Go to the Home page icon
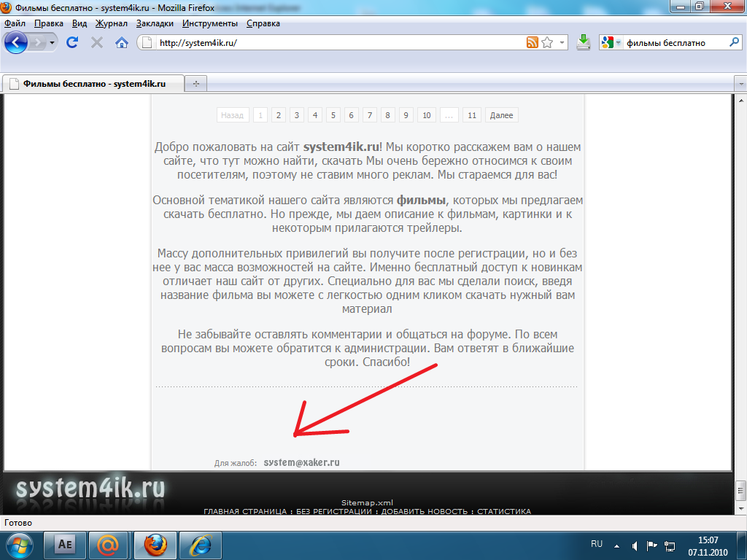The height and width of the screenshot is (560, 747). click(x=122, y=43)
